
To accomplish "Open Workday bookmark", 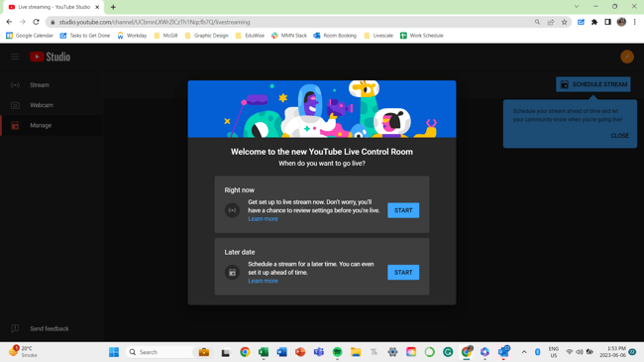I will (132, 36).
